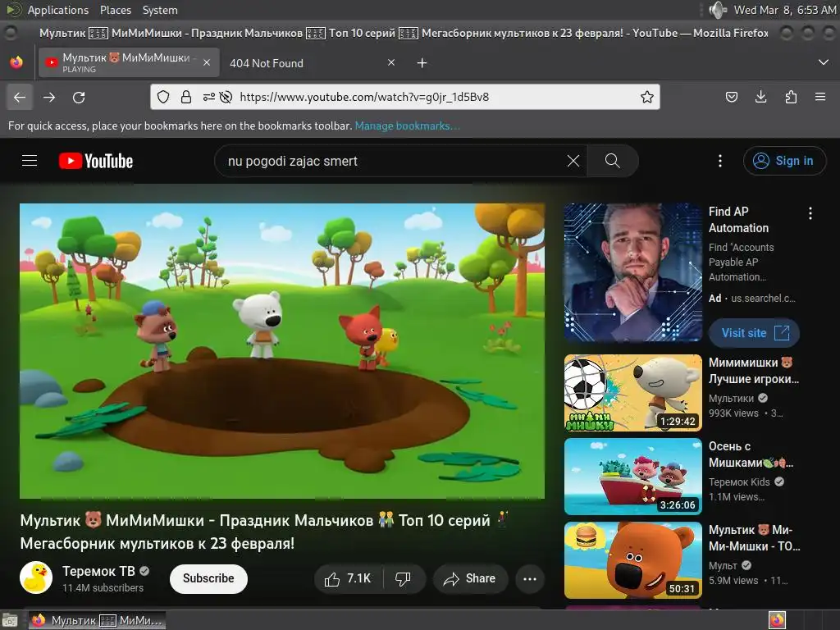Click the Share button
Viewport: 840px width, 630px height.
point(470,578)
